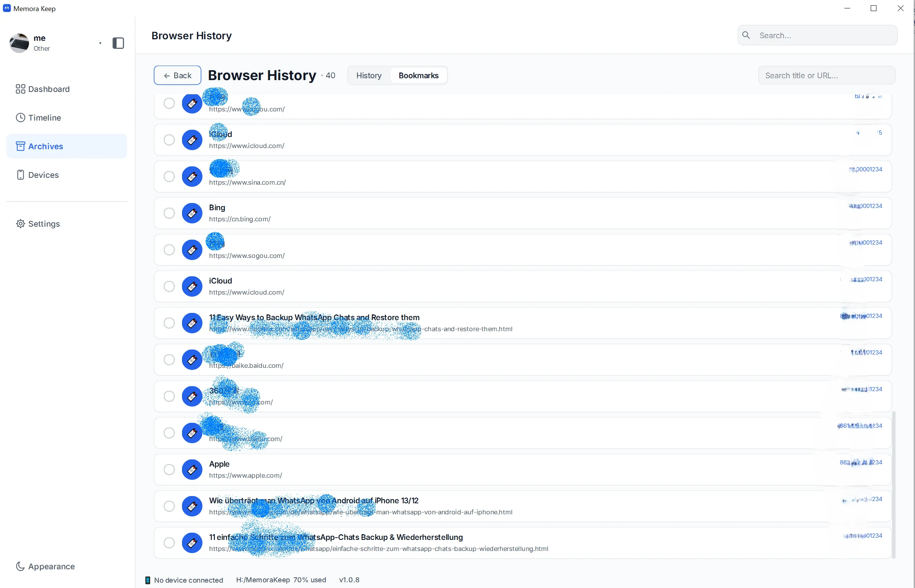915x588 pixels.
Task: Open the Dashboard section
Action: tap(42, 89)
